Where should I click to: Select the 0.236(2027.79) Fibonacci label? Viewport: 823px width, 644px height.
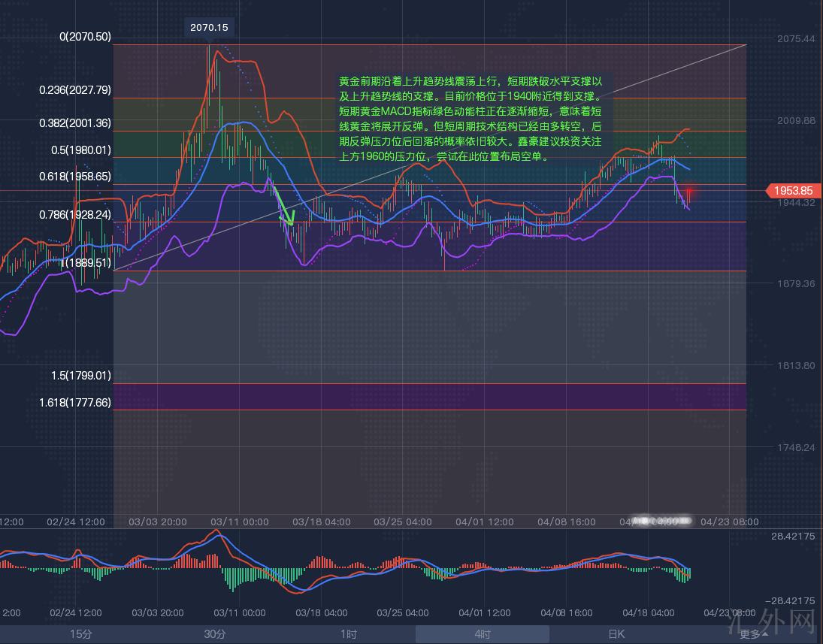coord(75,89)
